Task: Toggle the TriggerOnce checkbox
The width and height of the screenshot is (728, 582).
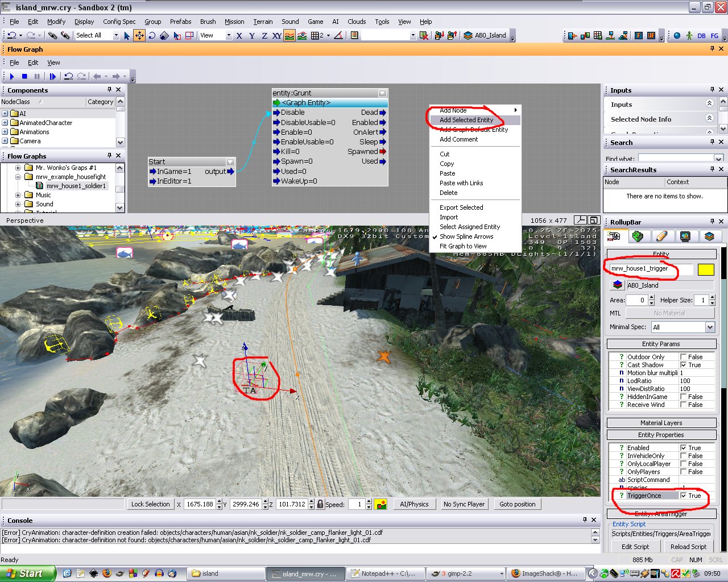Action: click(684, 496)
